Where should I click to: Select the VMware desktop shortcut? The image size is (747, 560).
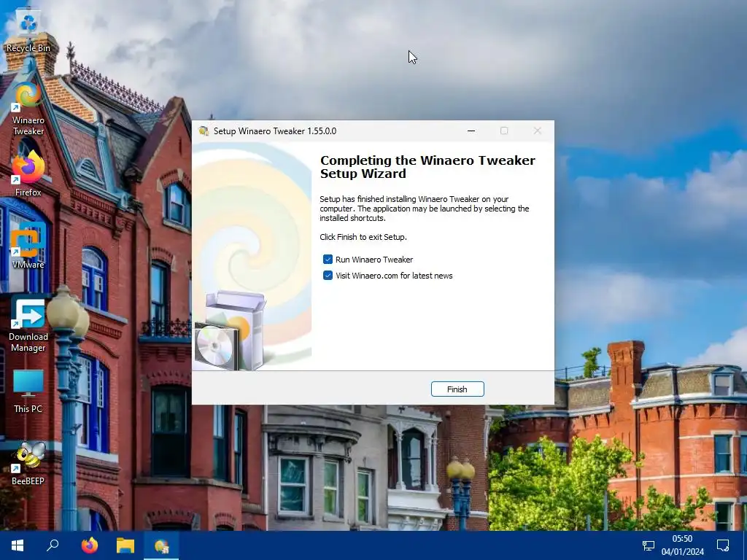[x=28, y=246]
